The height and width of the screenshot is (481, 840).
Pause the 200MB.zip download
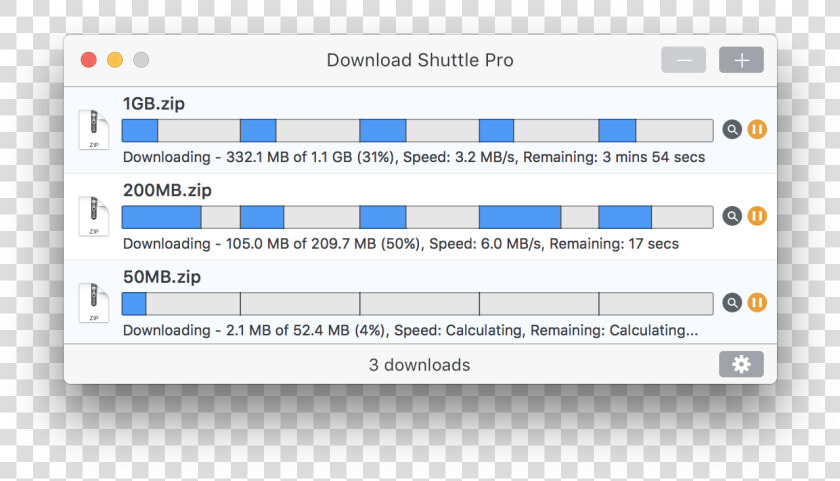[x=757, y=216]
